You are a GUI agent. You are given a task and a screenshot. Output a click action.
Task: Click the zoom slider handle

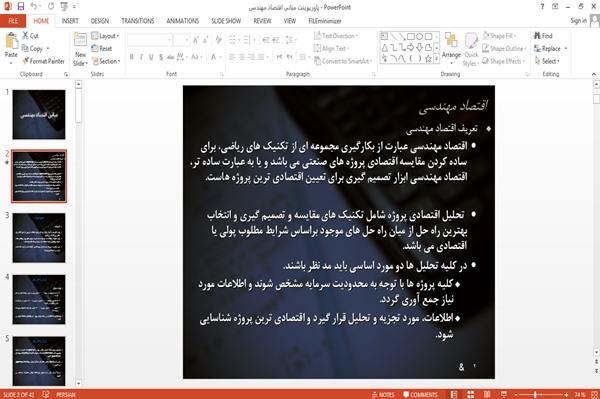coord(535,395)
